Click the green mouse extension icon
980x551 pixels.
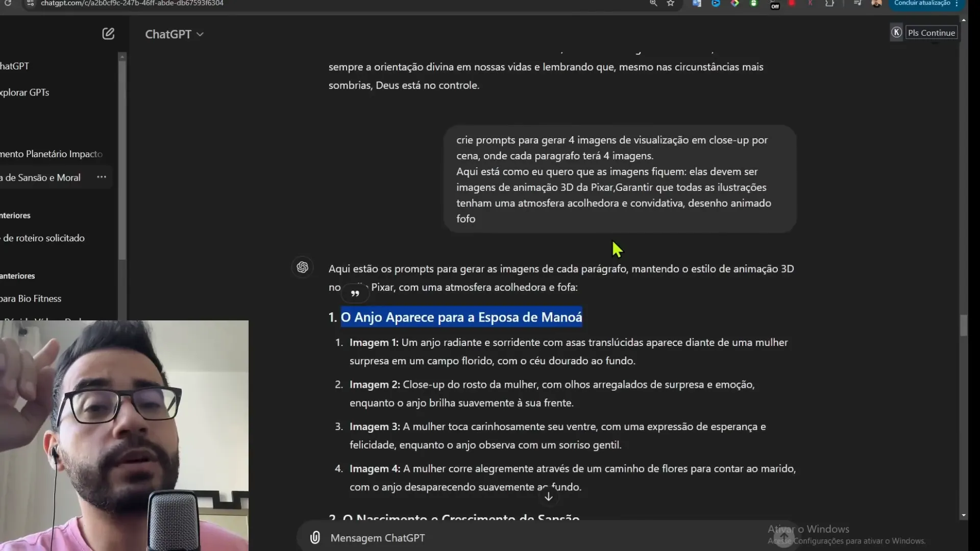point(753,4)
